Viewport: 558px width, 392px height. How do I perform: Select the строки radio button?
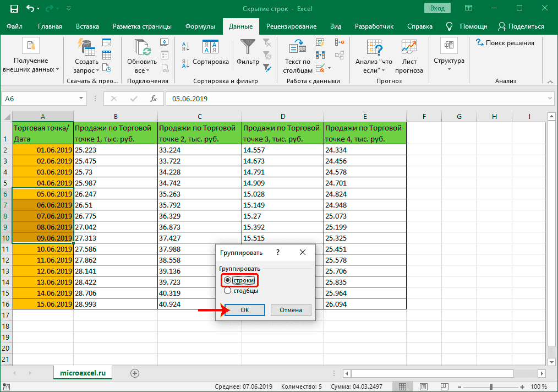click(227, 280)
